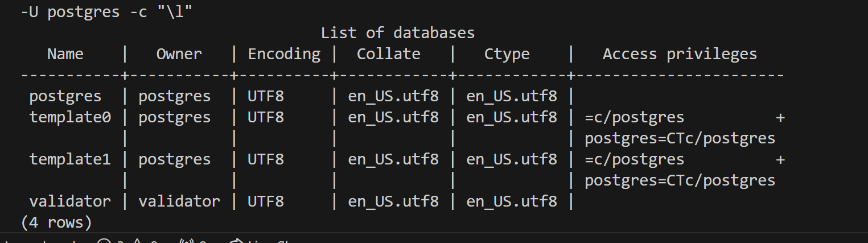Click the Encoding column header

[284, 54]
